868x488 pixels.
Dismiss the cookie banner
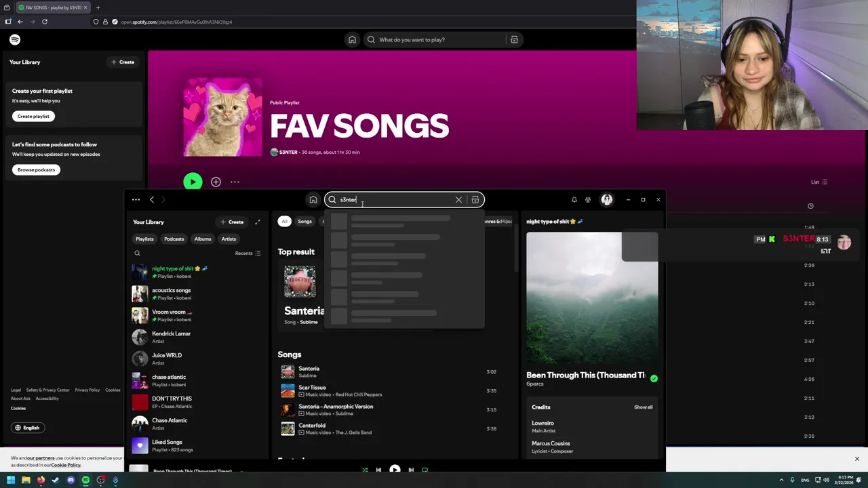point(856,459)
